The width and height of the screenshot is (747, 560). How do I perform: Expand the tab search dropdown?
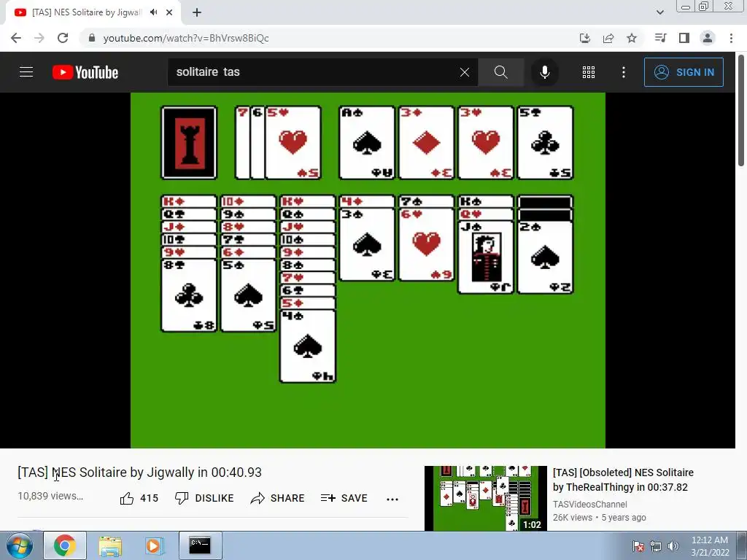click(659, 12)
